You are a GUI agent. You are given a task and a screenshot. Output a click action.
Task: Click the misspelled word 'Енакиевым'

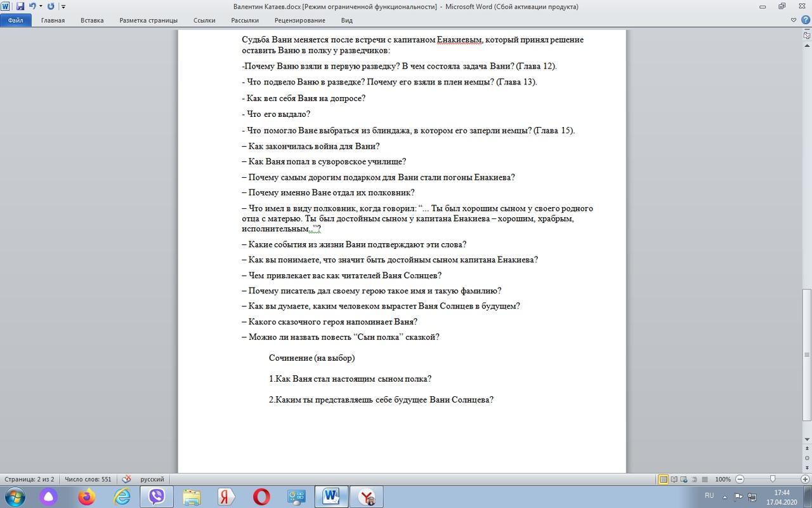(460, 39)
